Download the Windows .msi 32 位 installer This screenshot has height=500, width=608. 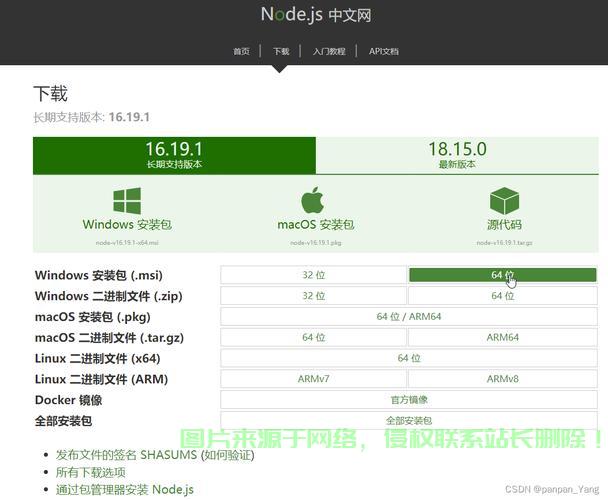click(x=314, y=275)
